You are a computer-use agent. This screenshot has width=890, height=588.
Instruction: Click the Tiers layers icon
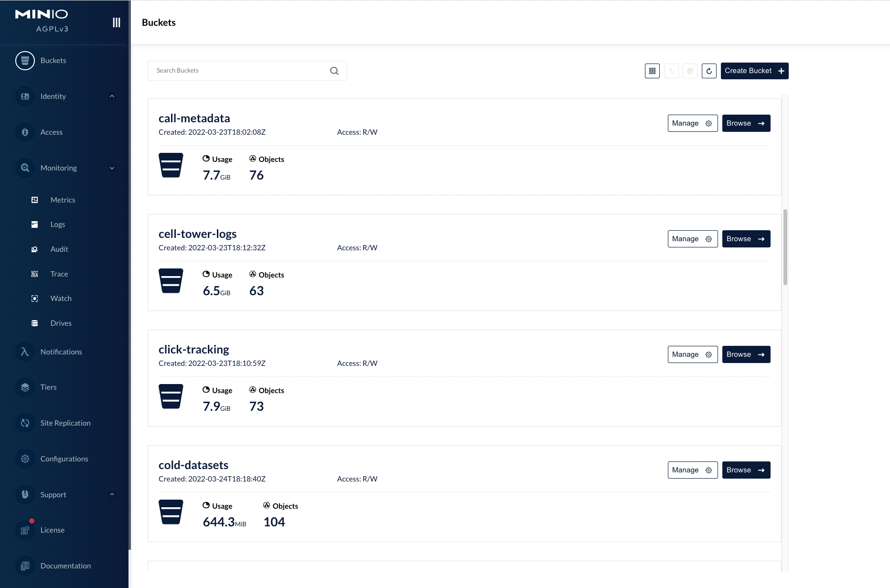coord(25,387)
